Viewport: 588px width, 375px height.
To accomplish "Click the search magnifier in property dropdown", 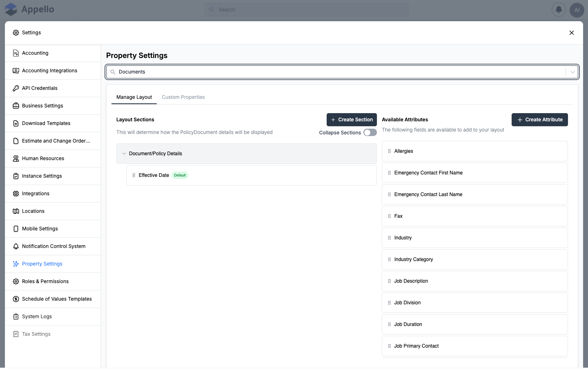I will (x=113, y=72).
